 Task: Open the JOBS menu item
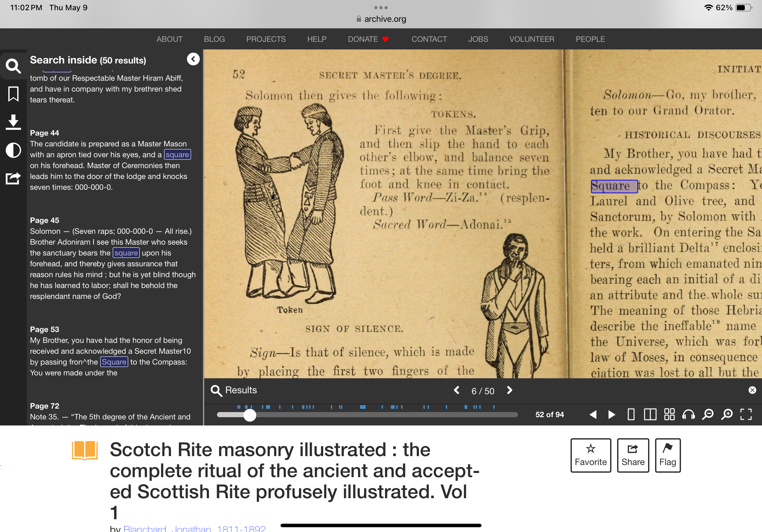(478, 39)
